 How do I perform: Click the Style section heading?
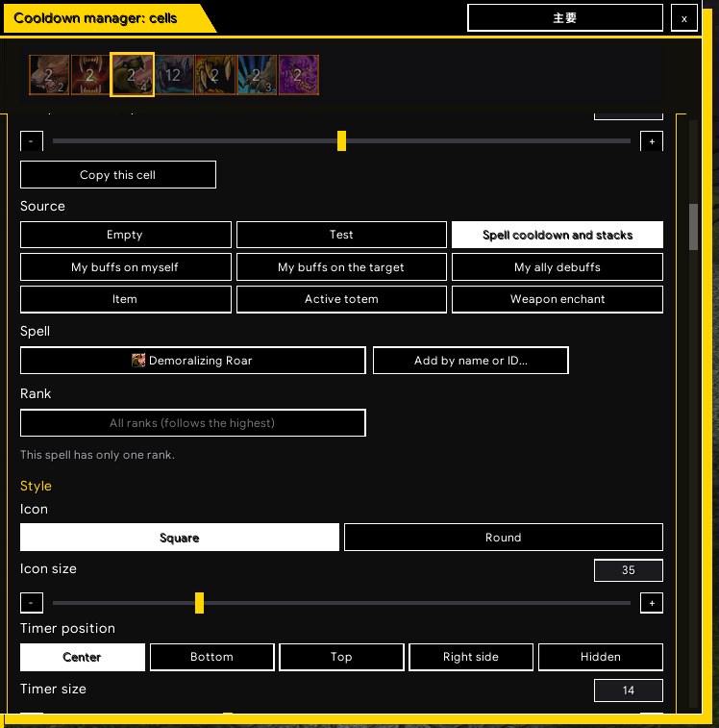click(x=36, y=486)
